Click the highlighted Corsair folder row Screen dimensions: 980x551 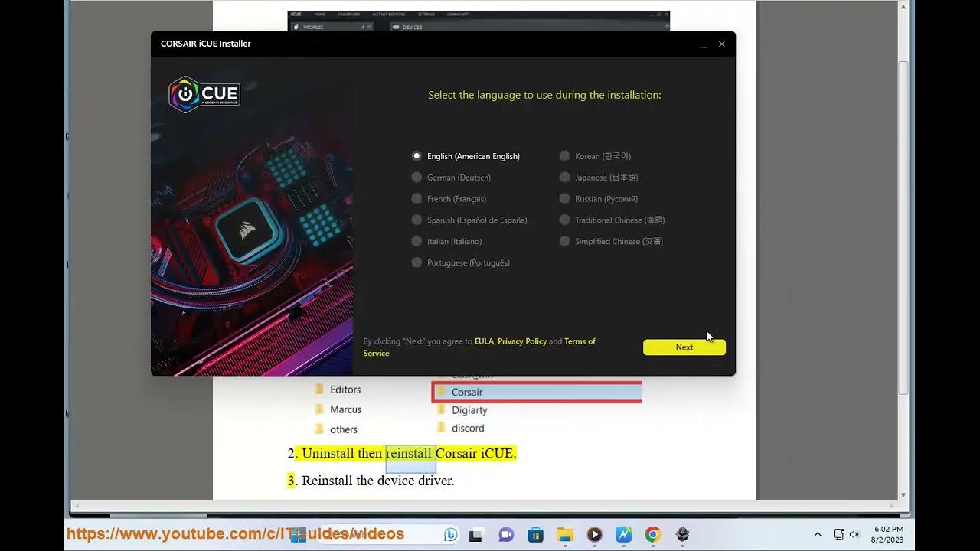coord(537,392)
